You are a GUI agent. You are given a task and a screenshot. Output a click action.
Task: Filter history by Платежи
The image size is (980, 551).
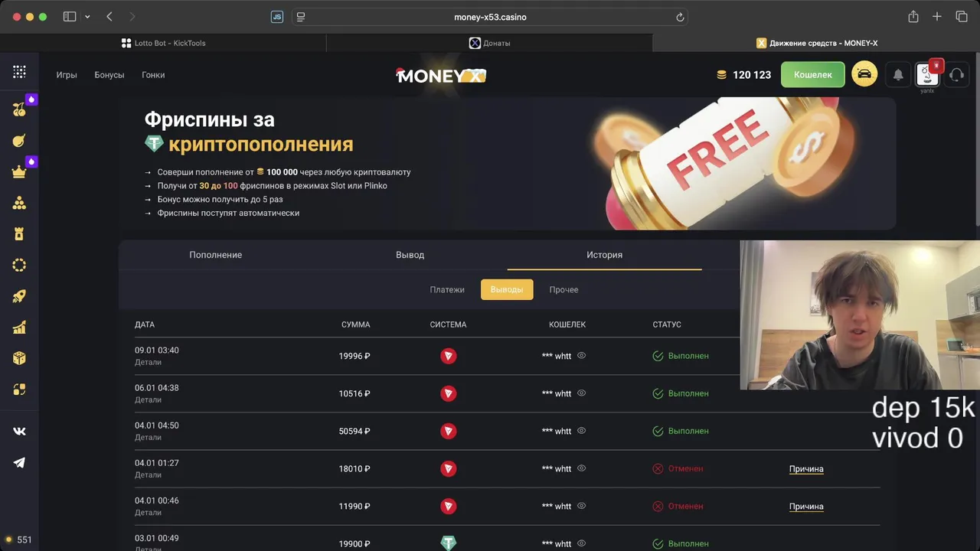pos(447,289)
